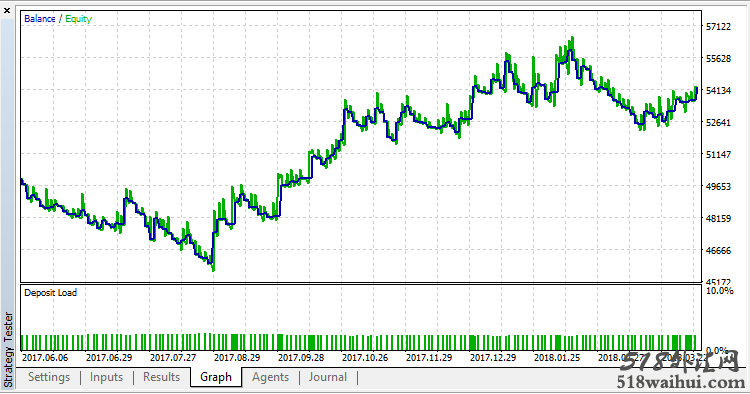Open the Journal tab
Viewport: 750px width, 394px height.
[328, 377]
